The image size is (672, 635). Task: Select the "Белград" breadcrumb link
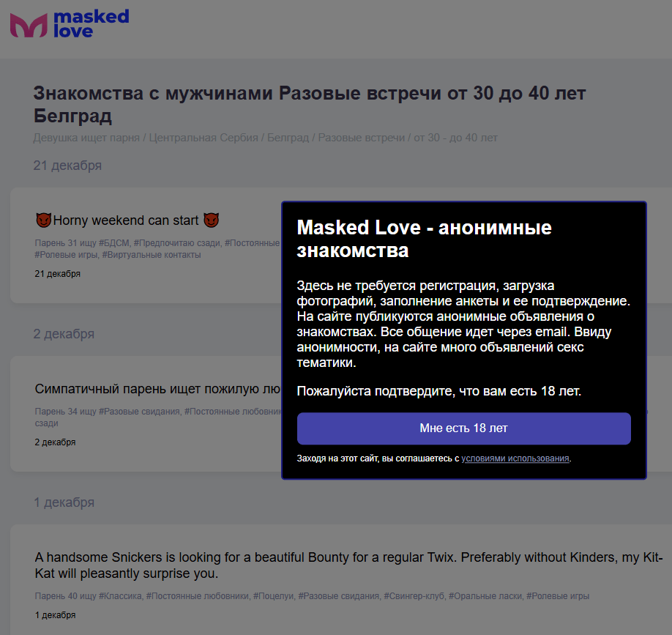288,138
